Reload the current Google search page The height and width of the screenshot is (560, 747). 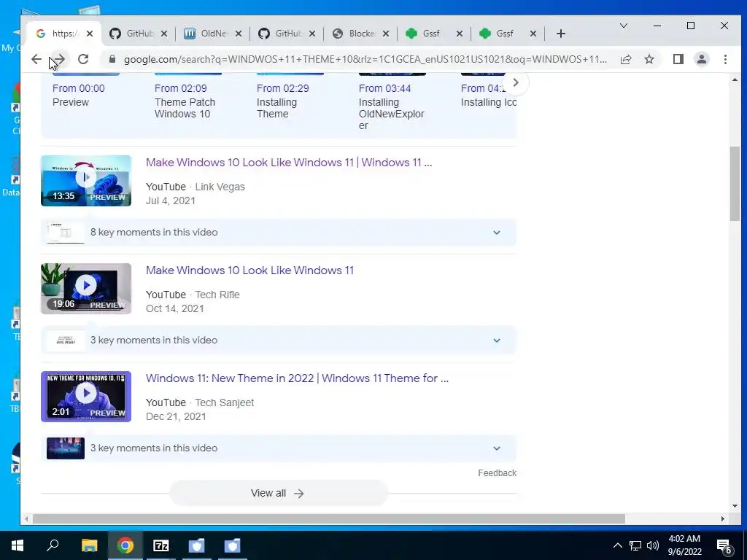83,59
